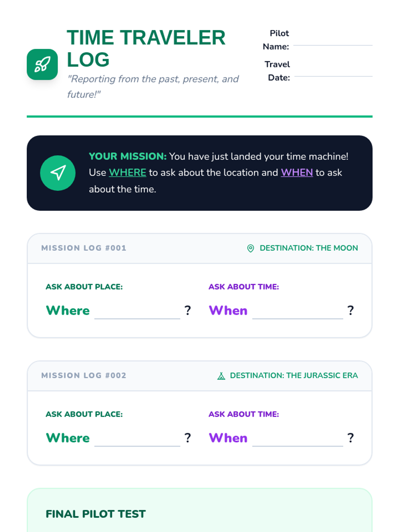Click the Mission Log #001 header label
Image resolution: width=399 pixels, height=532 pixels.
(x=84, y=248)
